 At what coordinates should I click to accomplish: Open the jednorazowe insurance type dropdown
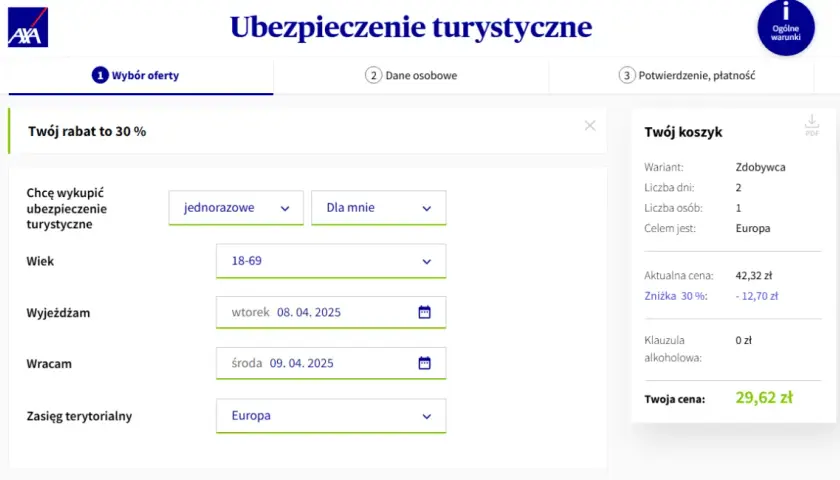click(x=236, y=208)
